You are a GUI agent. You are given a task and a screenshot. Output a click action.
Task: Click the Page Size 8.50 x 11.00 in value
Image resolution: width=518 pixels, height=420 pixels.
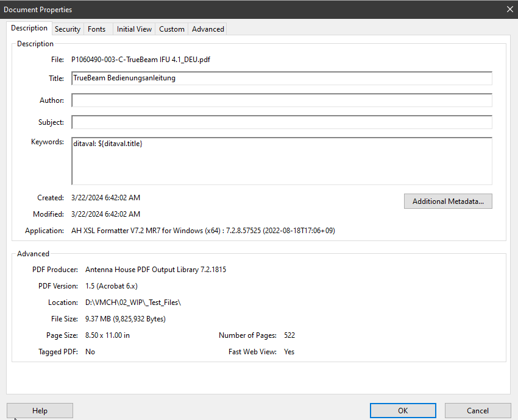coord(107,335)
